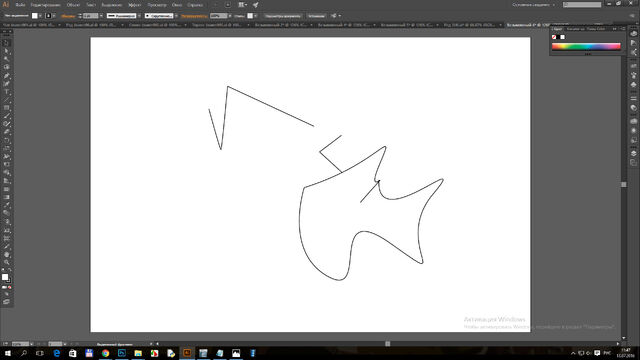The width and height of the screenshot is (640, 360).
Task: Click the black swatch in Color panel
Action: coord(558,37)
